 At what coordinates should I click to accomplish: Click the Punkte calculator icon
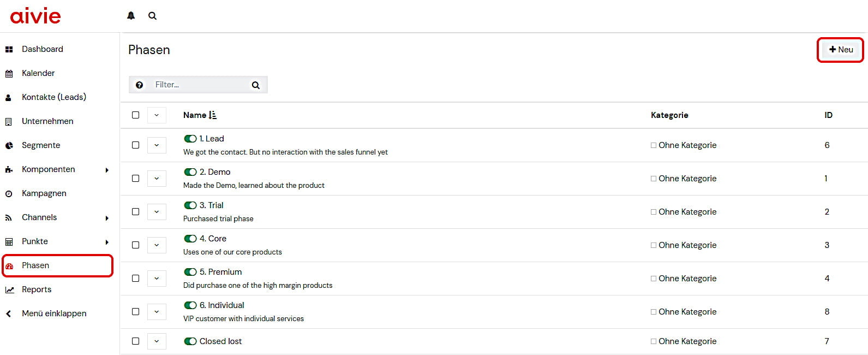pos(9,241)
